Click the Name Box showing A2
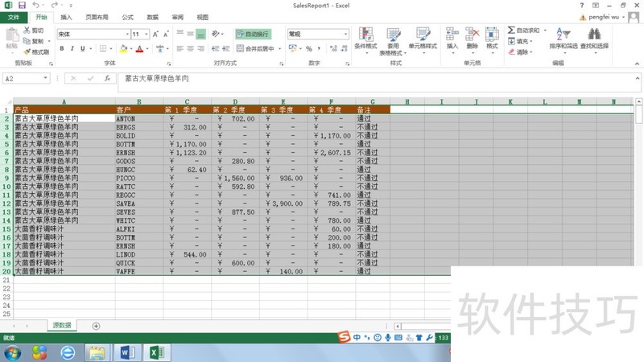 click(27, 78)
